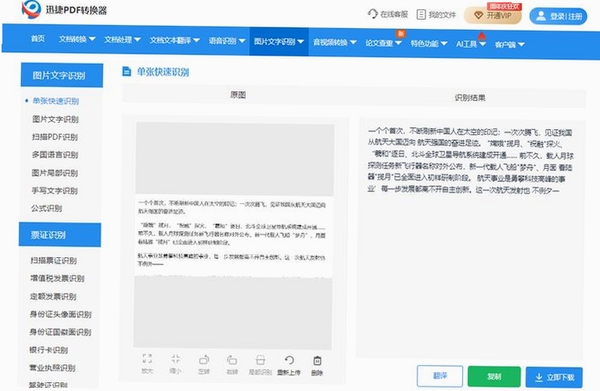Open 定额发票识别 in the sidebar

click(x=53, y=297)
